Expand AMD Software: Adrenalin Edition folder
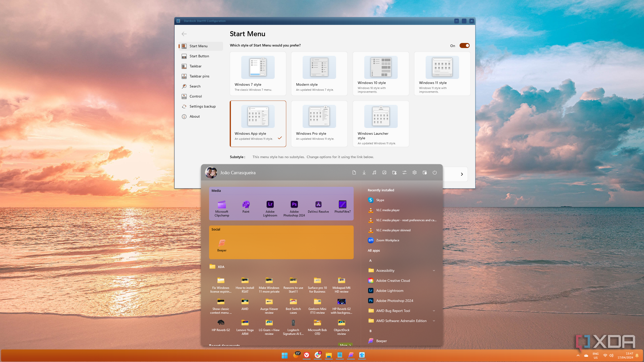Image resolution: width=644 pixels, height=362 pixels. click(x=434, y=321)
